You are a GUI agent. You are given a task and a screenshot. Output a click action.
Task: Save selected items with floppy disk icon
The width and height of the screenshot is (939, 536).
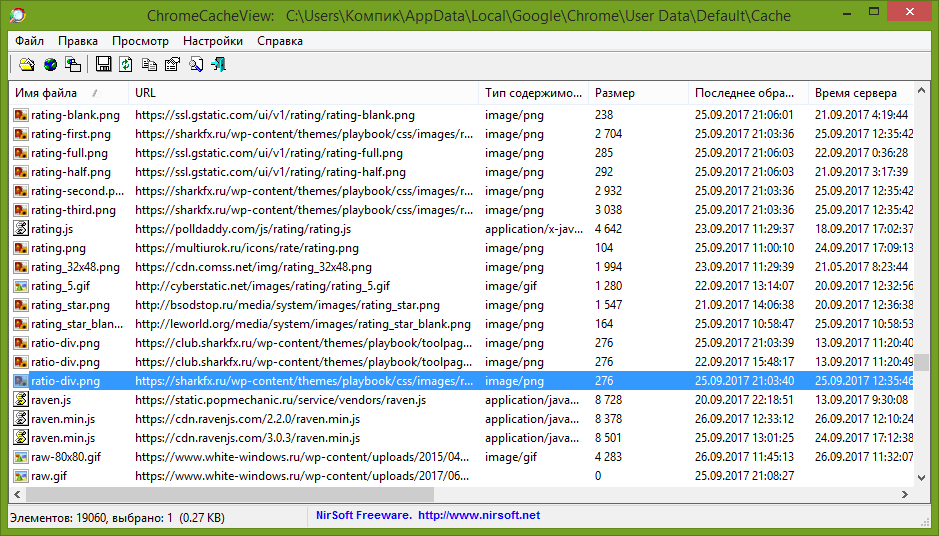(103, 65)
